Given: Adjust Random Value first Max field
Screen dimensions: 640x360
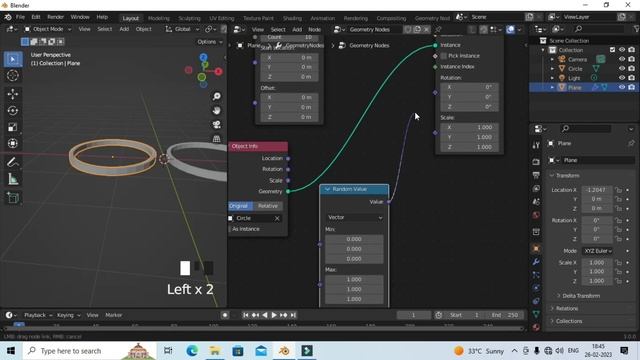Looking at the screenshot, I should point(354,280).
